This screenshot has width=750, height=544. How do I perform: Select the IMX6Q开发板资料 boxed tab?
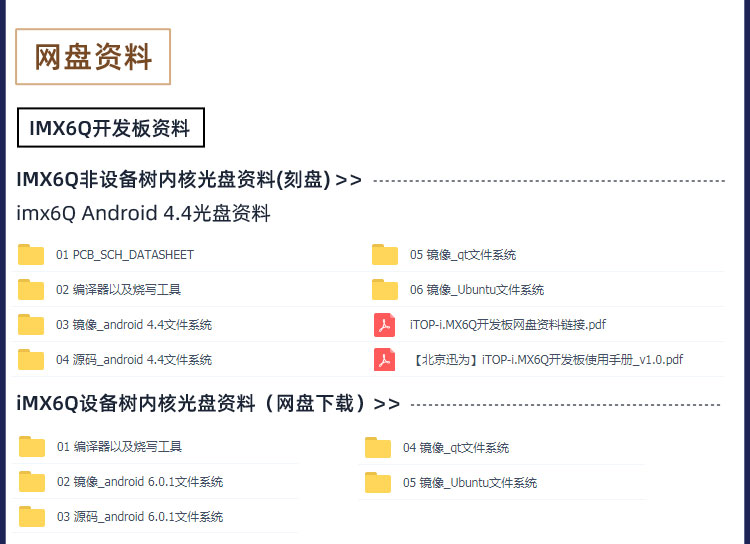(110, 128)
